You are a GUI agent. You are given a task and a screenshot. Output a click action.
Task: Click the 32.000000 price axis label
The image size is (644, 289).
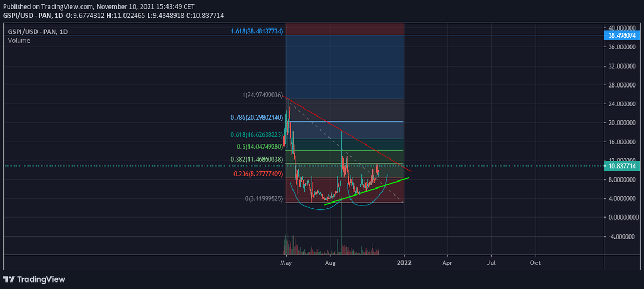tap(623, 66)
